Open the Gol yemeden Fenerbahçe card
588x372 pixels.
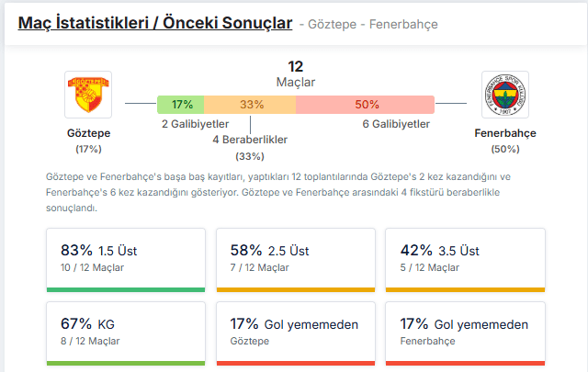pos(466,333)
